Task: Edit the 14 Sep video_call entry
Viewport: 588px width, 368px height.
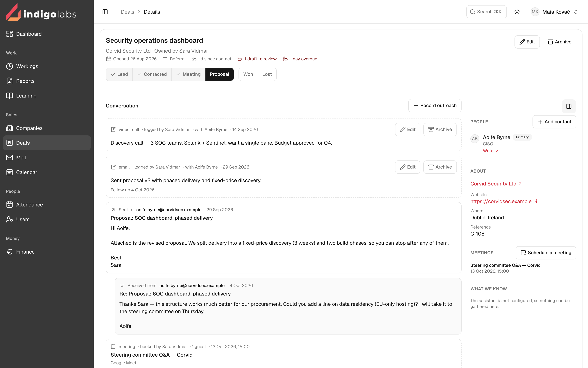Action: click(408, 130)
